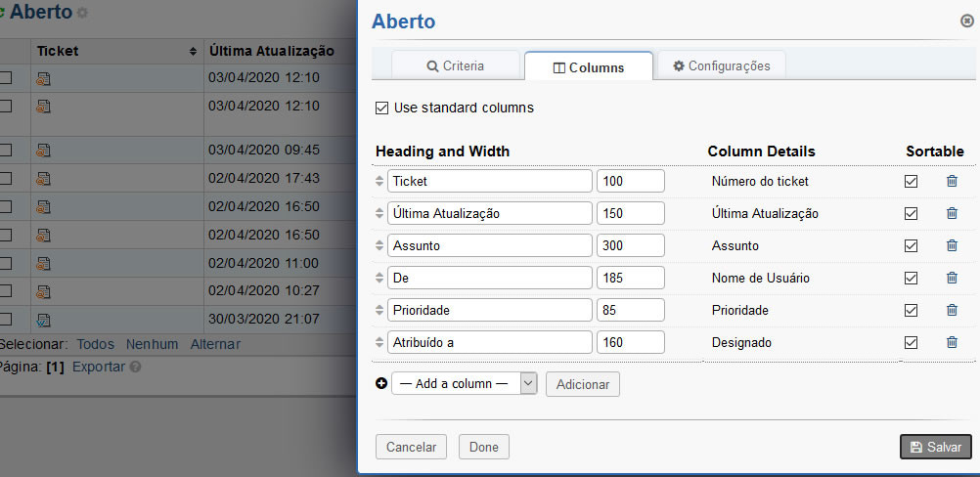Click gear icon next to Aberto page title
The height and width of the screenshot is (477, 980).
[82, 14]
